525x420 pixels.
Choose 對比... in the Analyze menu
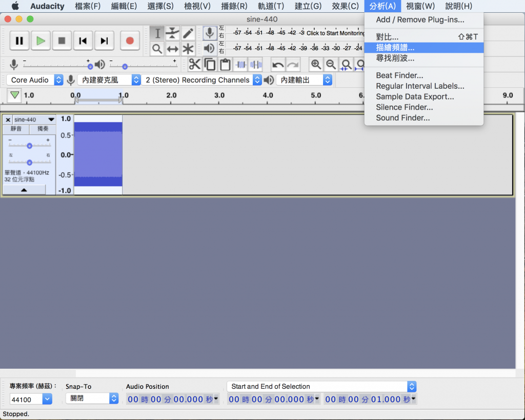point(424,37)
